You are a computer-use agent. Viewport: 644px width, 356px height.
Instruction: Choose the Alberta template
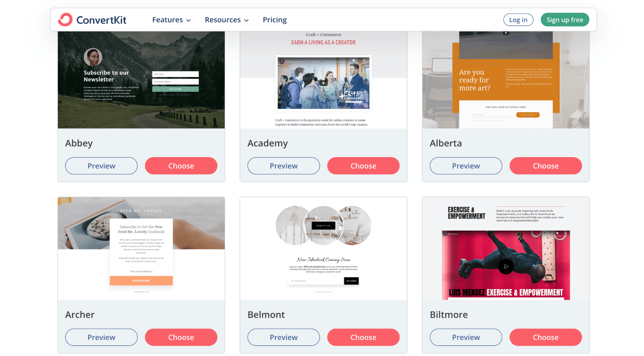pos(545,165)
